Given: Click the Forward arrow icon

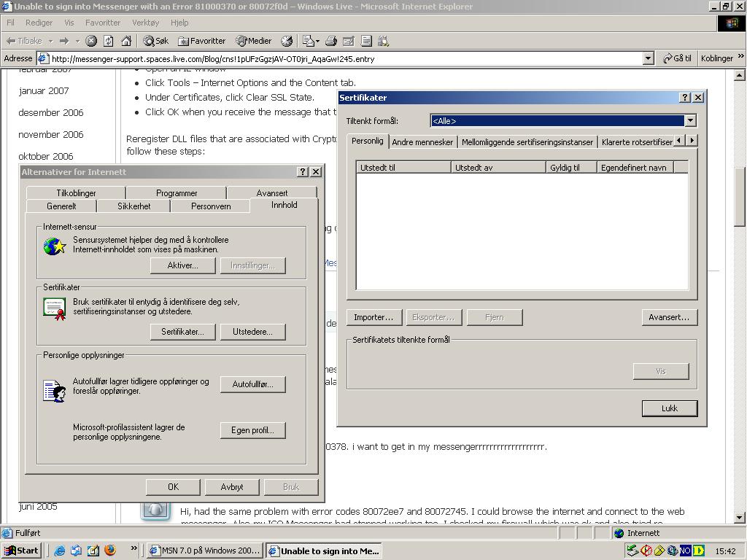Looking at the screenshot, I should 64,41.
